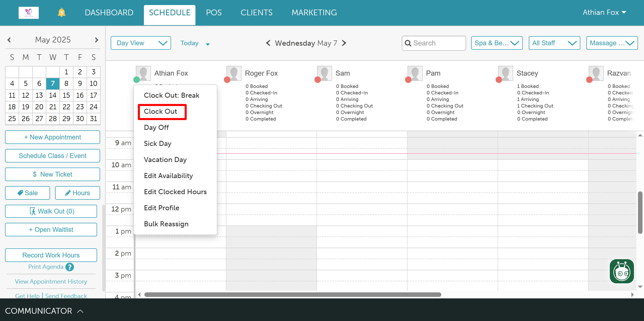The width and height of the screenshot is (644, 321).
Task: Click Roger Fox's staff avatar
Action: [x=234, y=73]
